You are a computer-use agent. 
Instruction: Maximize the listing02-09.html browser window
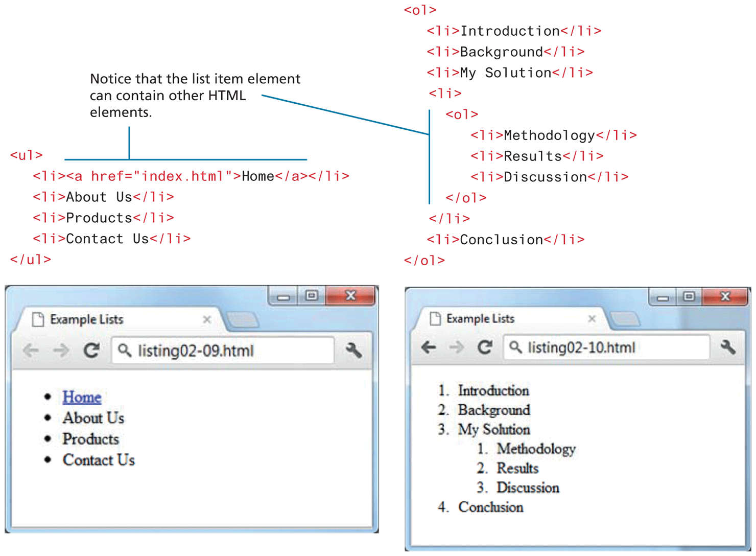pyautogui.click(x=312, y=296)
